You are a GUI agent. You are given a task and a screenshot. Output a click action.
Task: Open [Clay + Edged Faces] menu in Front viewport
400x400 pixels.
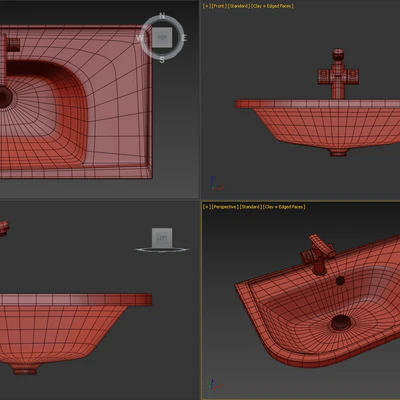coord(273,6)
